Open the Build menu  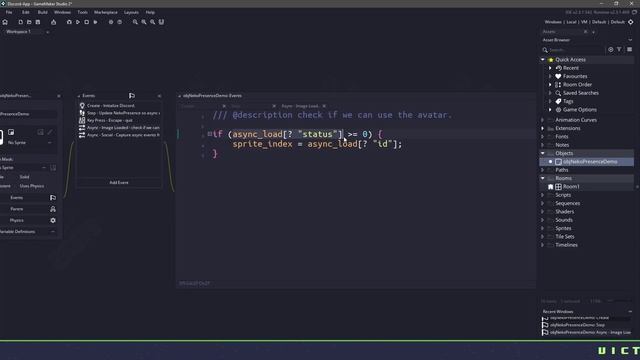(x=42, y=12)
